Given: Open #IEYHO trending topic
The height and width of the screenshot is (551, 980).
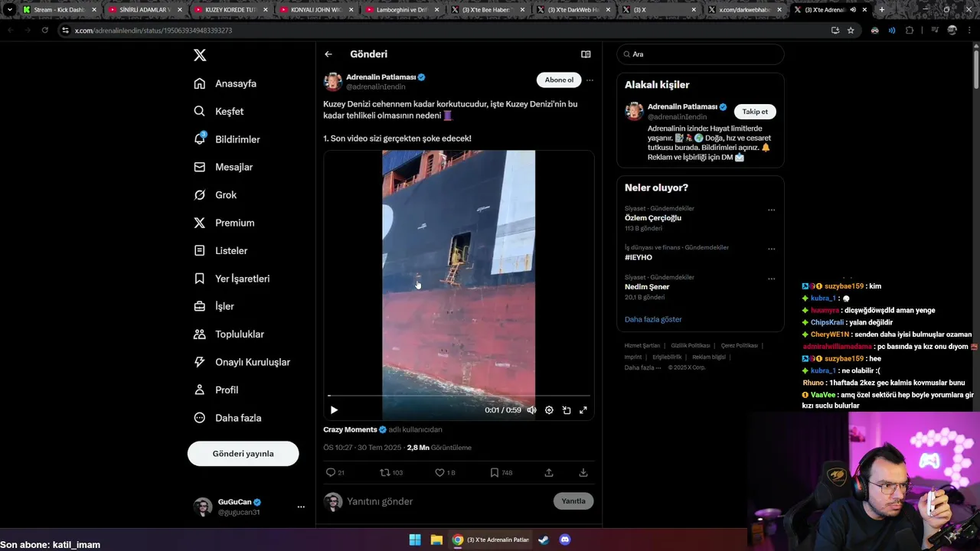Looking at the screenshot, I should (x=639, y=258).
